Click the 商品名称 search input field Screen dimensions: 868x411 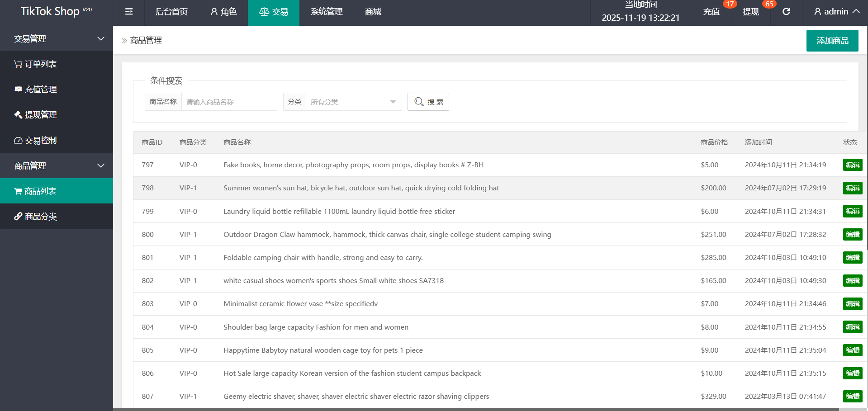pos(229,102)
